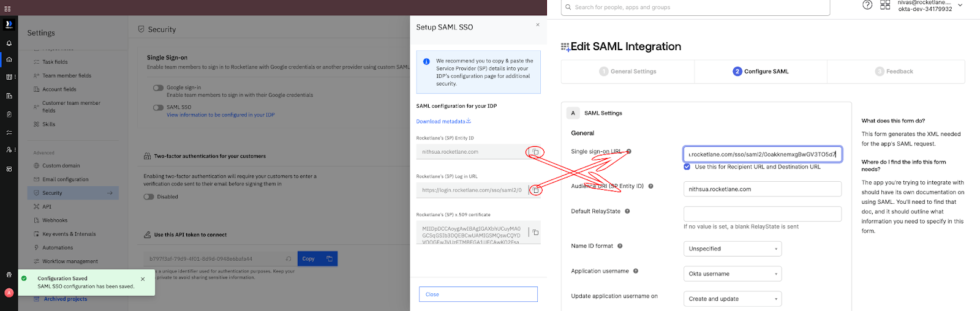The image size is (980, 311).
Task: Toggle two-factor authentication Disabled switch
Action: tap(148, 197)
